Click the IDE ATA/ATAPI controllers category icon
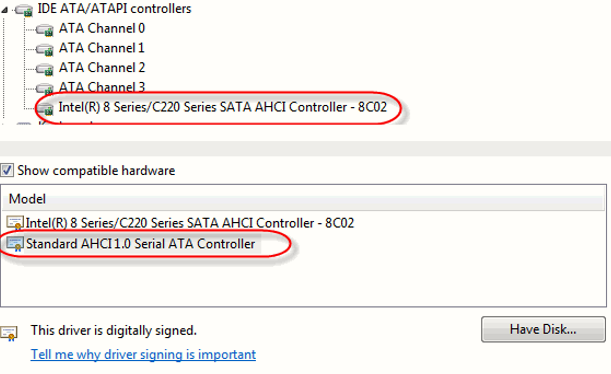This screenshot has width=611, height=374. (24, 10)
